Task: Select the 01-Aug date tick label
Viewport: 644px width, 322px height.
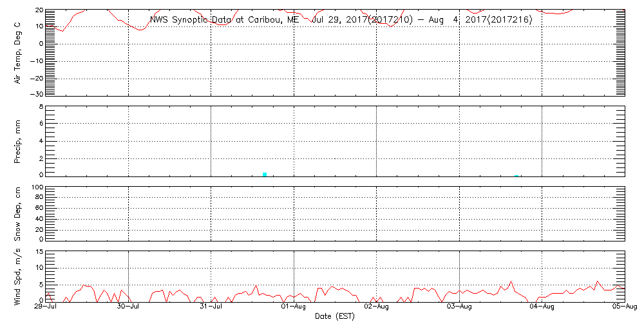Action: point(294,307)
